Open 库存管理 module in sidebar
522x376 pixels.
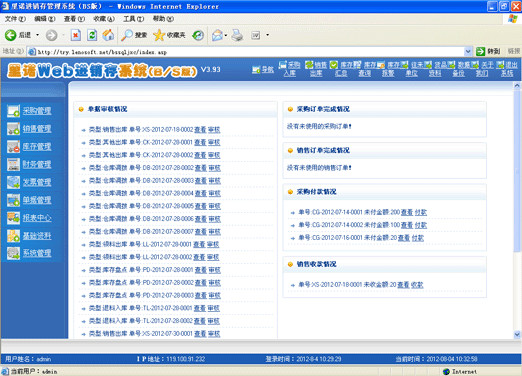37,147
